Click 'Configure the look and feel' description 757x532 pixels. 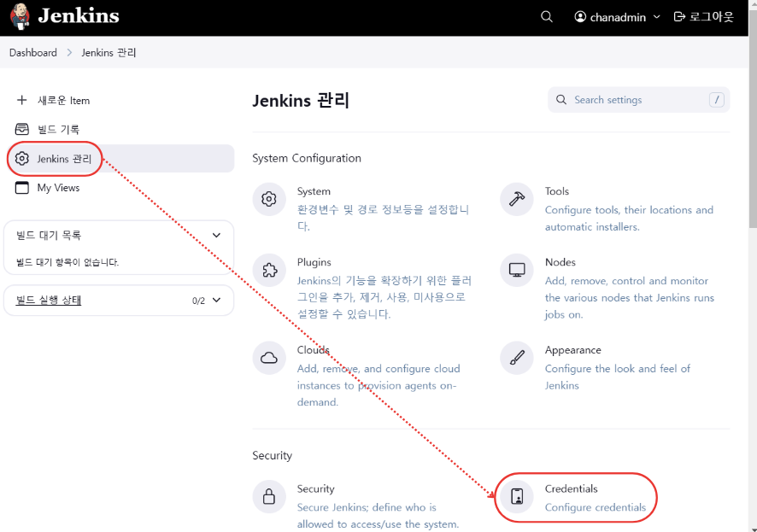pyautogui.click(x=618, y=377)
